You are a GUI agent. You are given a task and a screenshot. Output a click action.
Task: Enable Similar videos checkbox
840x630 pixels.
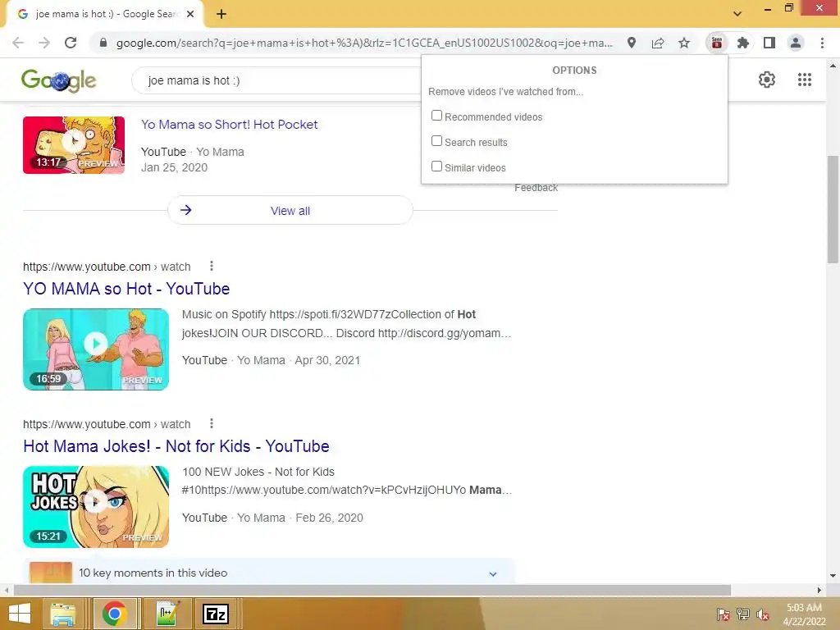pyautogui.click(x=436, y=166)
